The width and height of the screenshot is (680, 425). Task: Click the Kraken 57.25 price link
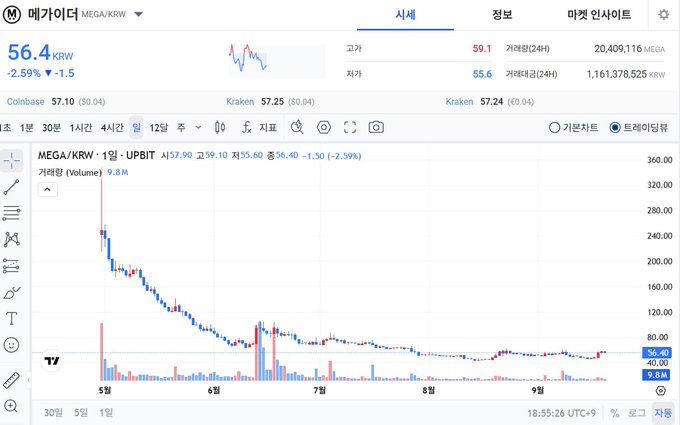point(270,102)
